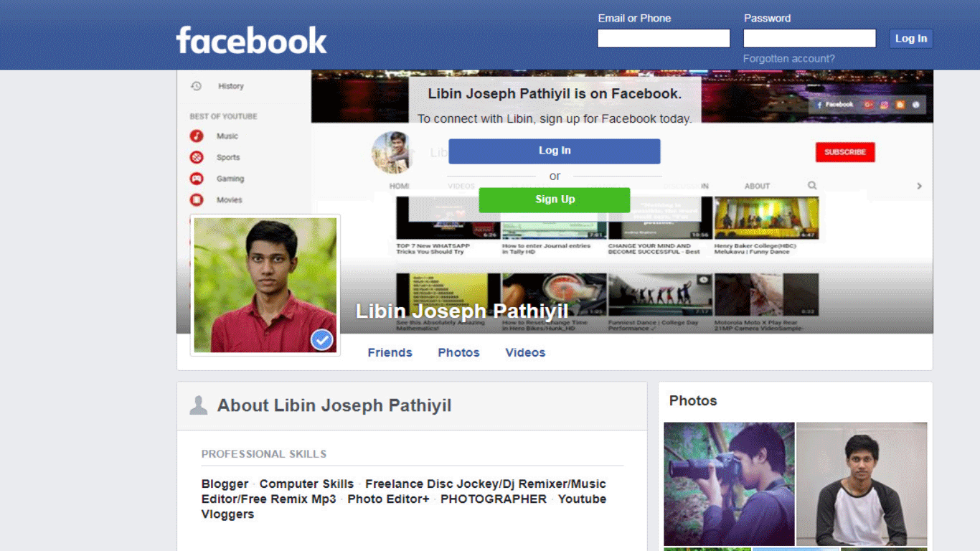Click About Libin Joseph Pathiyil heading
980x551 pixels.
(x=334, y=405)
